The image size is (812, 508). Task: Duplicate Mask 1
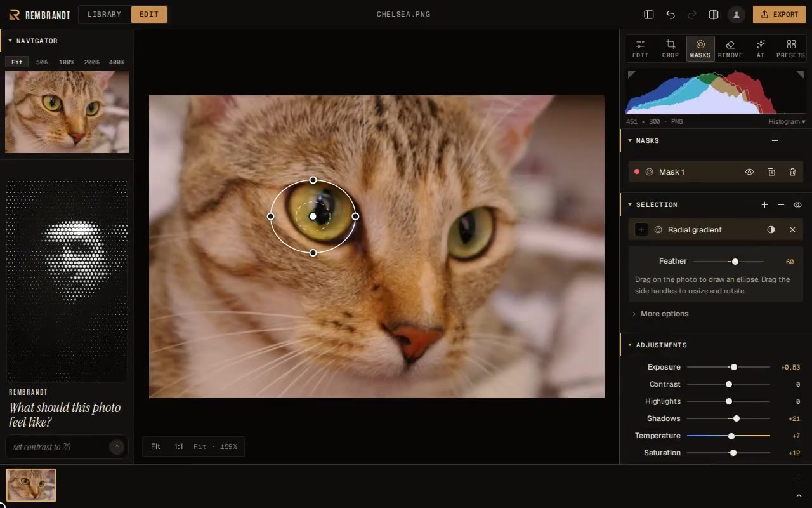(771, 172)
